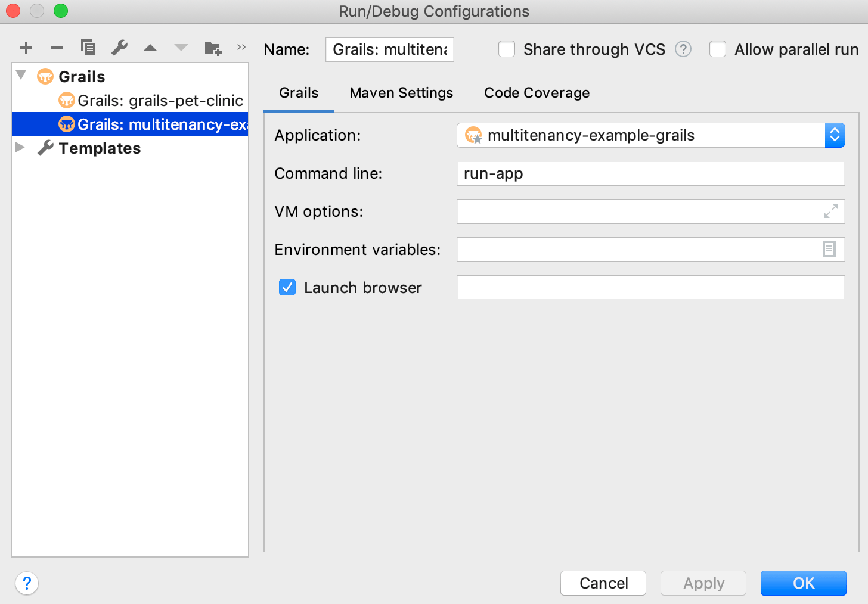Click the Grails icon in the Application combo box
Screen dimensions: 868x604
(473, 135)
